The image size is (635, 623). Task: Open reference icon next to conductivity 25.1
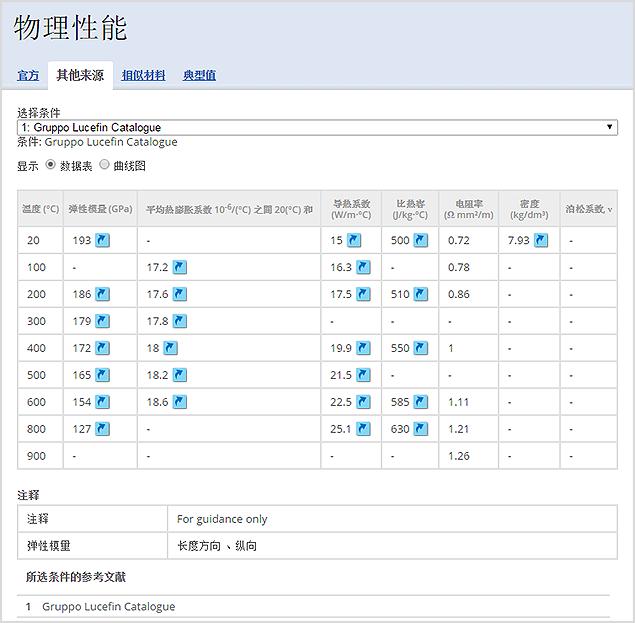363,429
